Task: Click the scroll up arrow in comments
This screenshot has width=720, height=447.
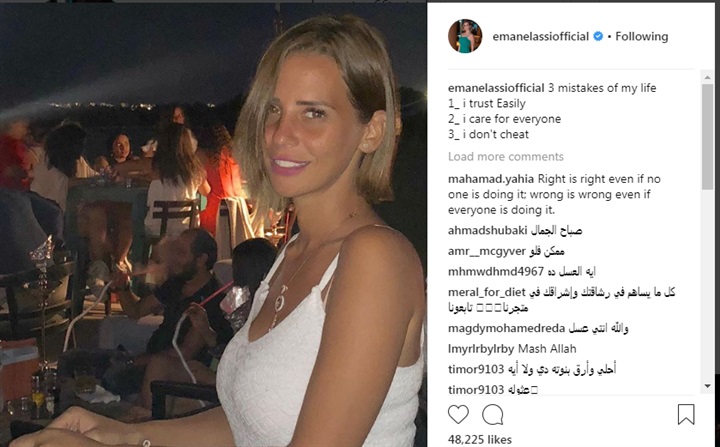Action: pyautogui.click(x=707, y=77)
